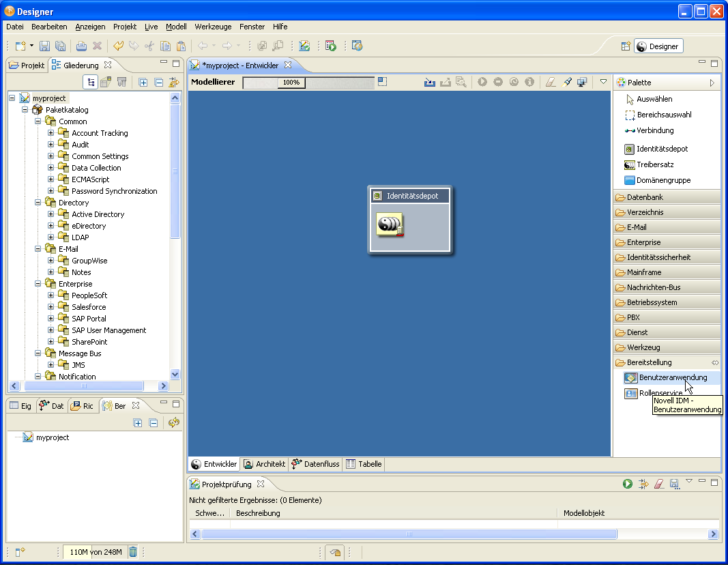The width and height of the screenshot is (728, 565).
Task: Click the garbage collector trash icon
Action: click(133, 552)
